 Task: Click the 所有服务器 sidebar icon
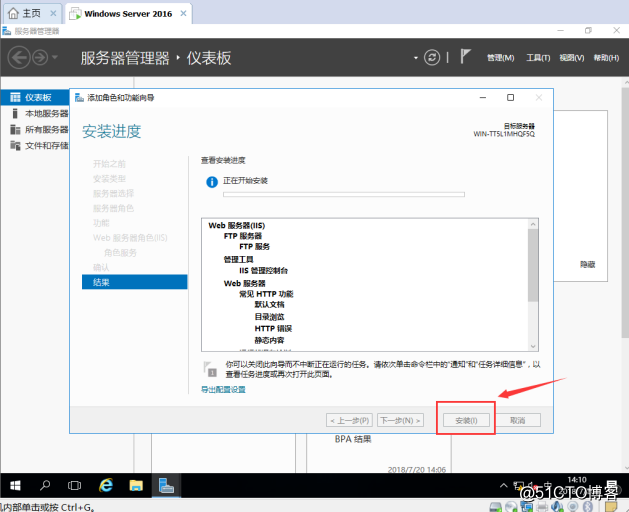click(x=15, y=130)
